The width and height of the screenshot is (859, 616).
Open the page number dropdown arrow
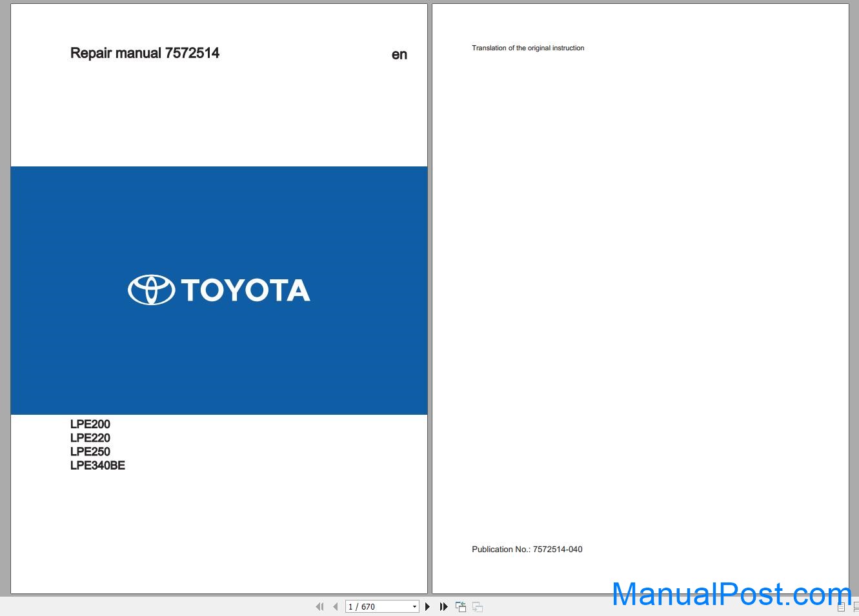tap(414, 607)
